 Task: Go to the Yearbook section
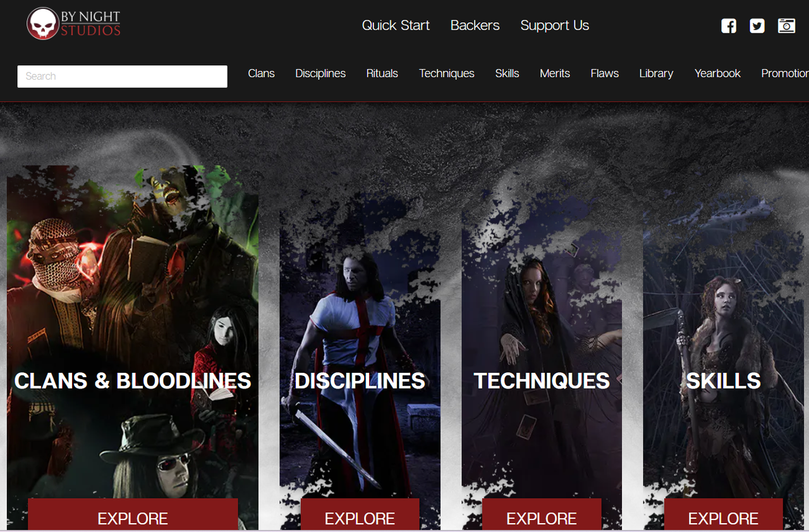[x=717, y=74]
